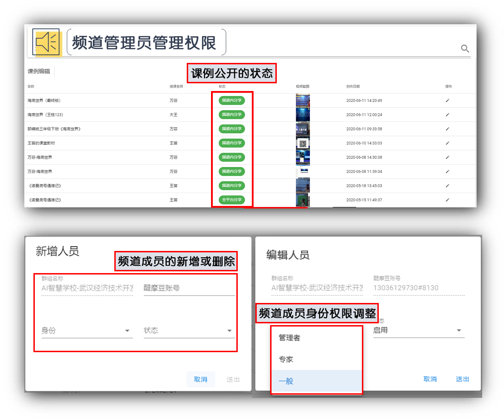Image resolution: width=504 pixels, height=420 pixels.
Task: Click the search magnifier icon
Action: (x=465, y=49)
